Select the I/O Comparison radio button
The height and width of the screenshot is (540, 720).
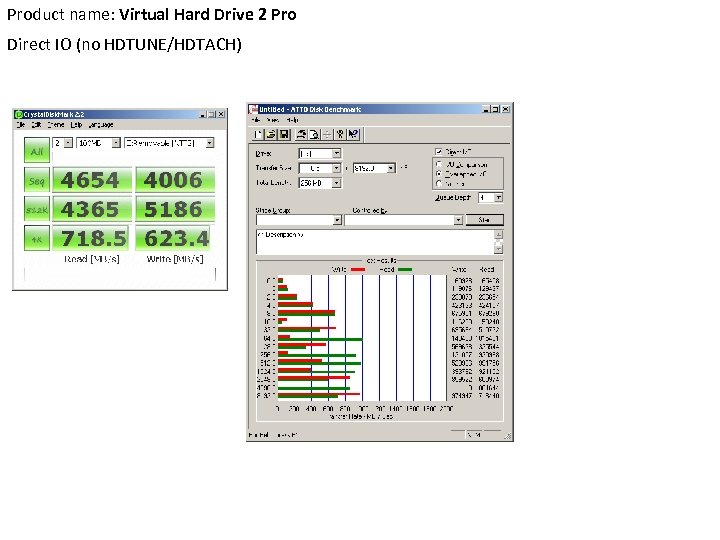(x=439, y=164)
